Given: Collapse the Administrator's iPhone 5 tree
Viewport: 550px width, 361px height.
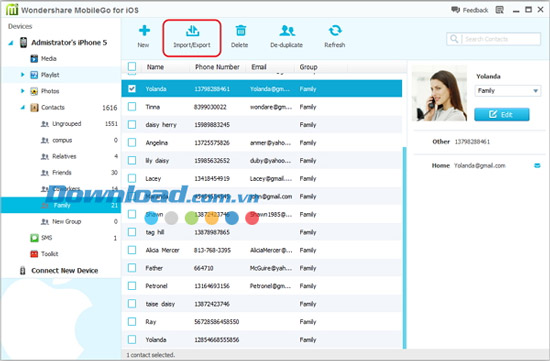Looking at the screenshot, I should point(11,43).
